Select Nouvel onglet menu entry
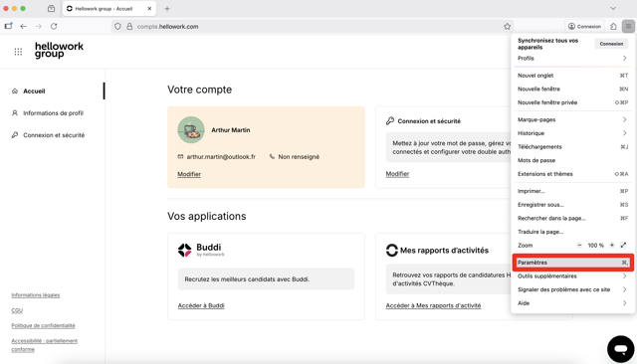 (x=572, y=76)
